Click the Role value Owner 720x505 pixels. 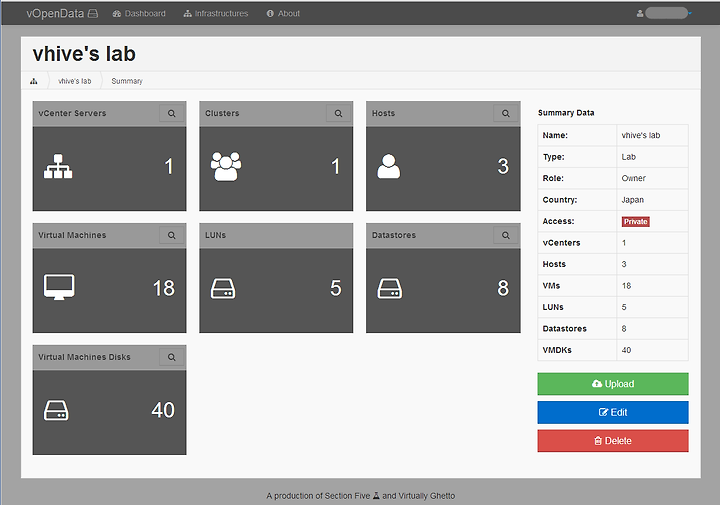634,178
